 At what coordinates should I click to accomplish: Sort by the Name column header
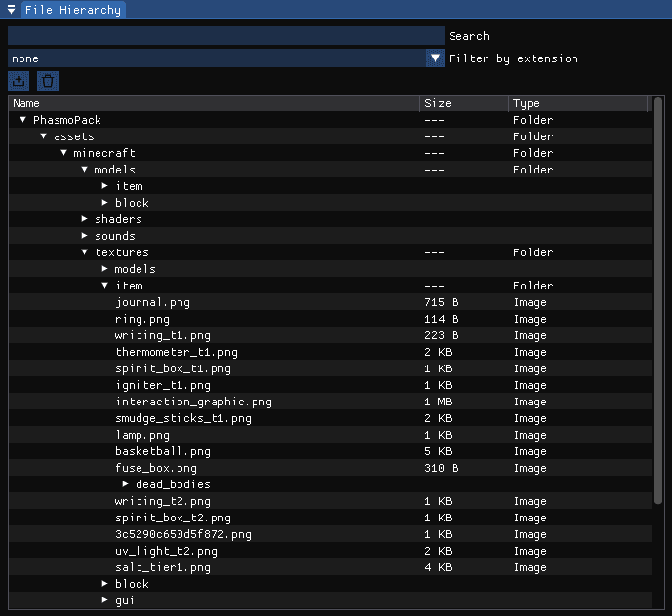214,103
